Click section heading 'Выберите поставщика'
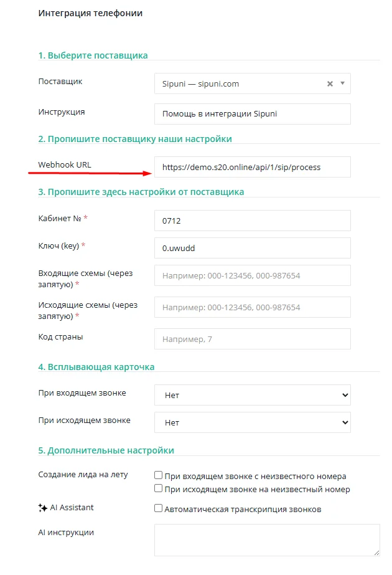 click(93, 55)
